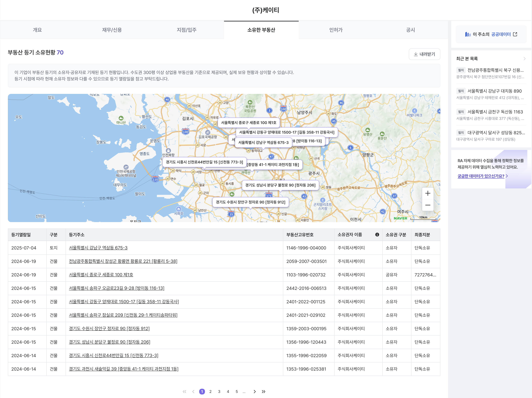Click map label 경기도 수원시 장안구 정자로 90
This screenshot has height=398, width=532.
coord(250,202)
